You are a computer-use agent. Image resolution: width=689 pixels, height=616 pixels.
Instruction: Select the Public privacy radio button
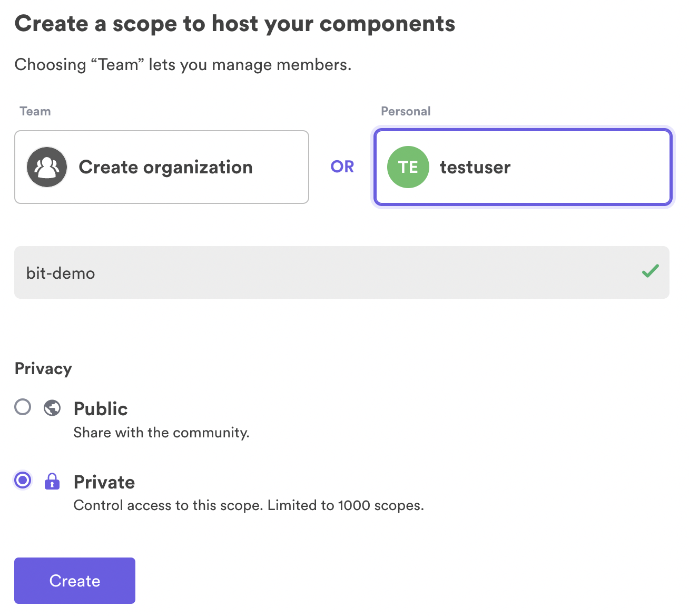pyautogui.click(x=23, y=407)
